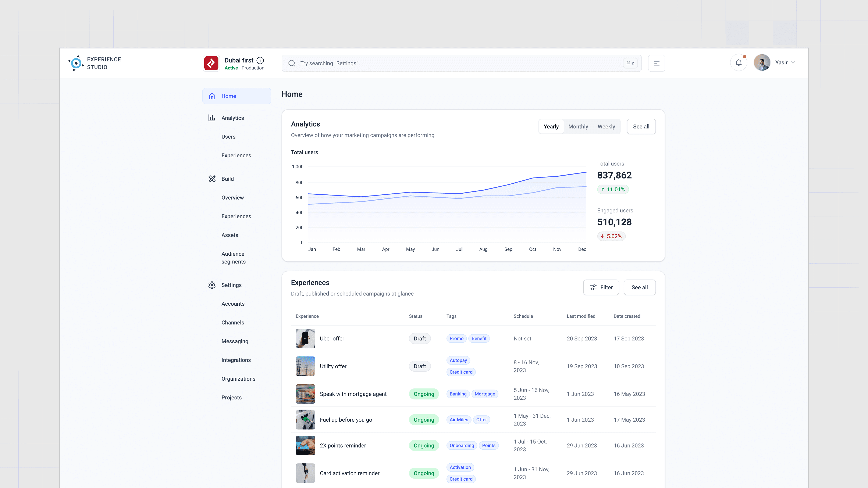Open the Messaging section in the sidebar

235,341
